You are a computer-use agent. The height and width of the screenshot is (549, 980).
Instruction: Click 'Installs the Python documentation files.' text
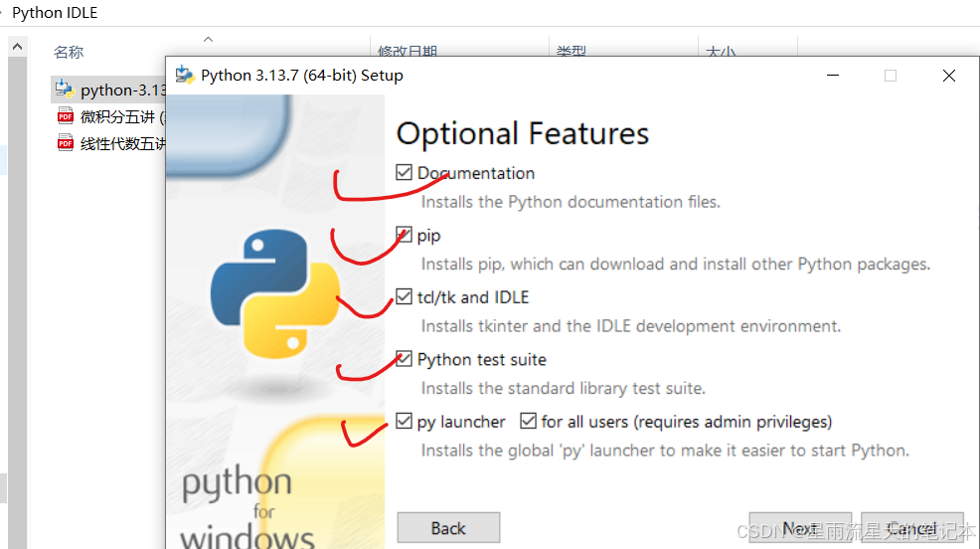click(x=571, y=202)
